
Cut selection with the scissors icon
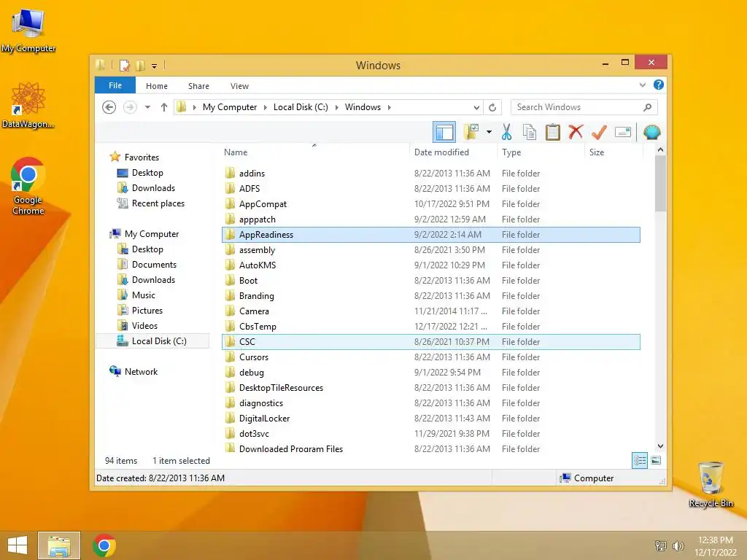(506, 132)
